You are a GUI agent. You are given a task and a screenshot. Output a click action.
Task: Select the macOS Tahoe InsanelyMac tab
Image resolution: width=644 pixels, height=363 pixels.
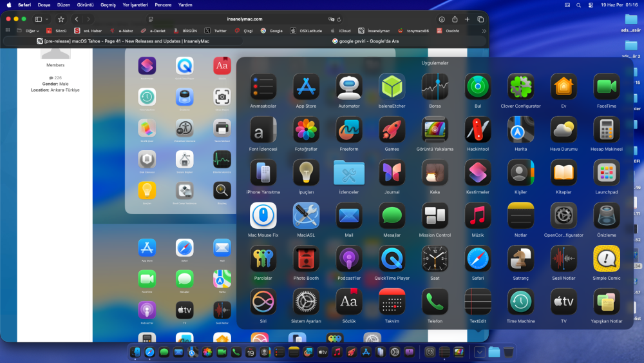(x=123, y=41)
